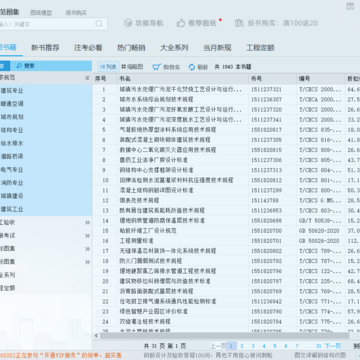Select 建筑工业 in category tree
The height and width of the screenshot is (360, 360).
[12, 209]
